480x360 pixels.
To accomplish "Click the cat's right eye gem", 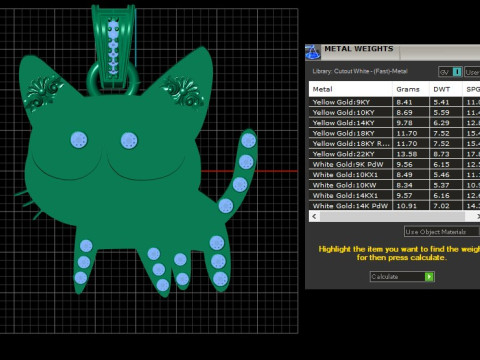I will (x=129, y=140).
